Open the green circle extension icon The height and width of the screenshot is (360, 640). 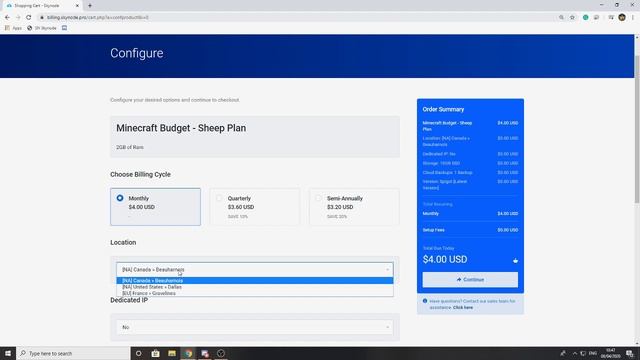pos(586,18)
